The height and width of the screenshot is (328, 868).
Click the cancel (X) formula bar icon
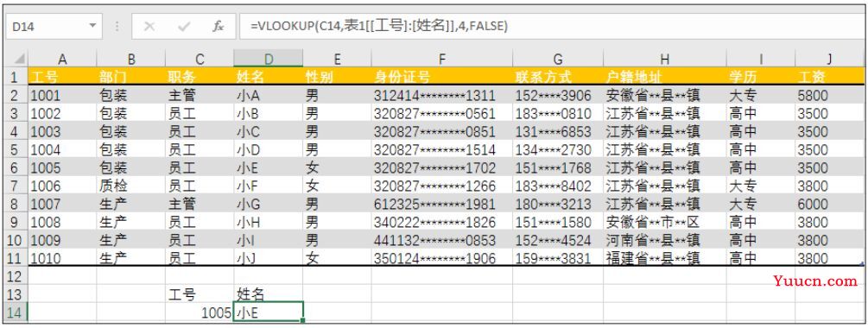pos(149,26)
